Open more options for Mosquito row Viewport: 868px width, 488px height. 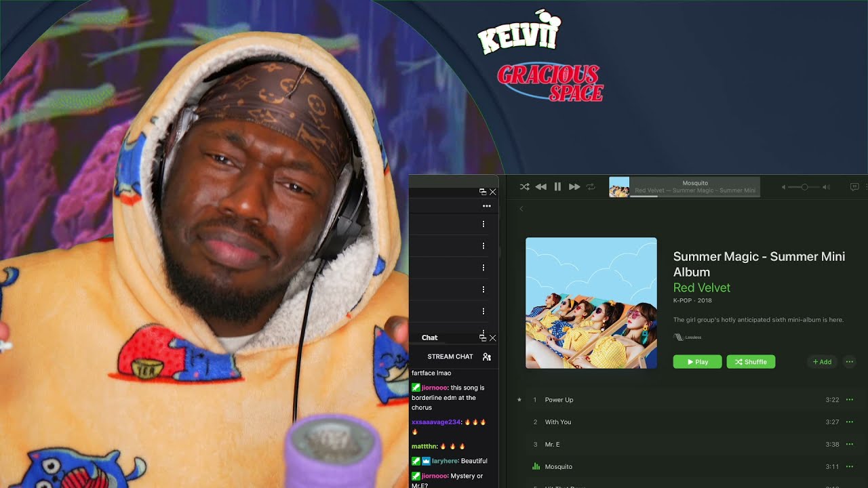(849, 467)
